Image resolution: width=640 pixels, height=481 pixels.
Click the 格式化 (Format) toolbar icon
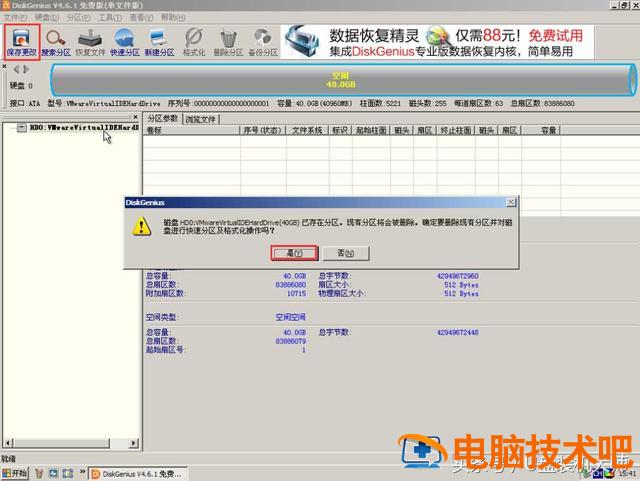[x=194, y=42]
